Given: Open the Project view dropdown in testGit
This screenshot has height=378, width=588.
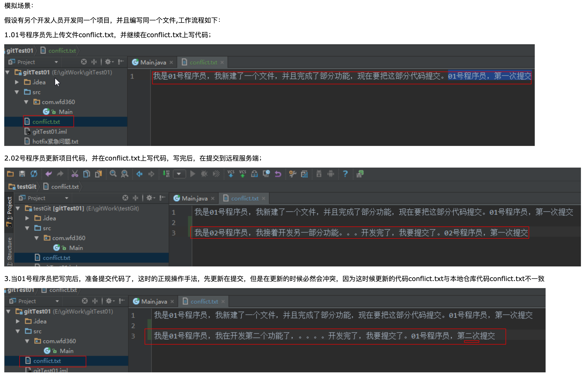Looking at the screenshot, I should pyautogui.click(x=67, y=198).
